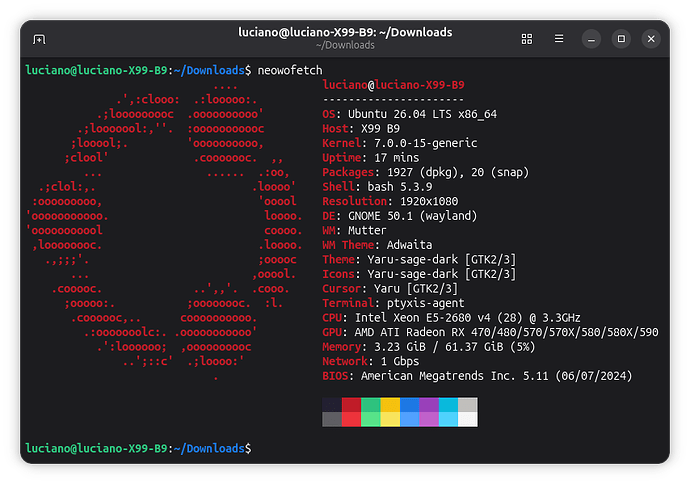
Task: Click the window title luciano@luciano-X99-B9: ~/Downloads
Action: tap(345, 32)
